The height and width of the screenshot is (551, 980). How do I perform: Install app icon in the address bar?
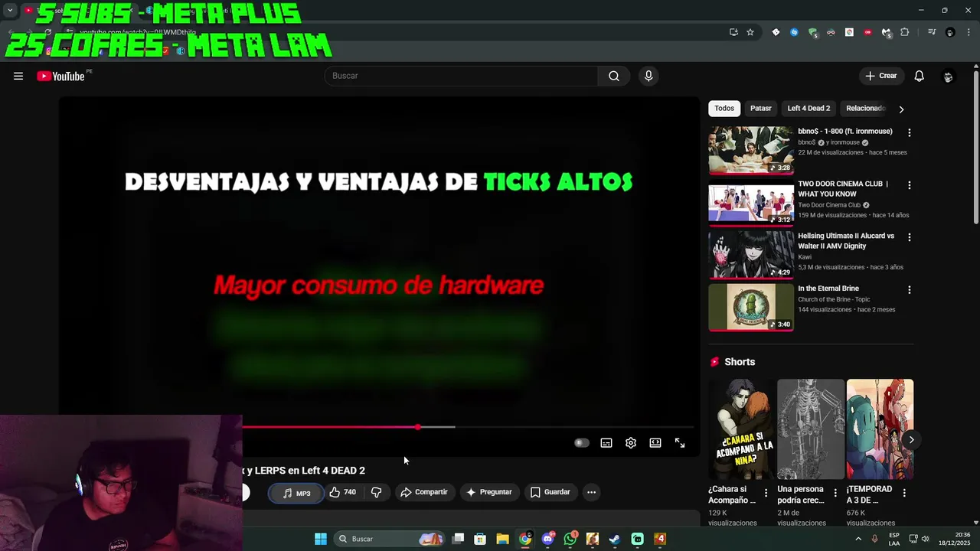click(x=733, y=32)
